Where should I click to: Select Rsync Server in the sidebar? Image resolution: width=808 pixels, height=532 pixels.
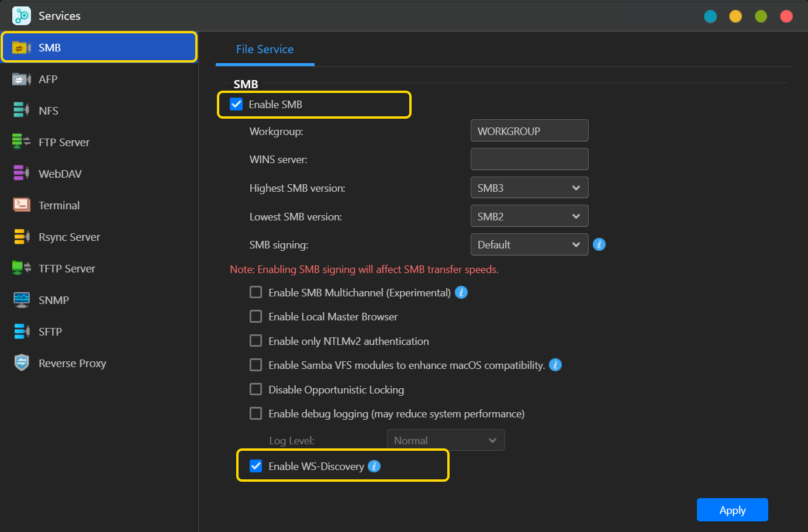tap(99, 237)
